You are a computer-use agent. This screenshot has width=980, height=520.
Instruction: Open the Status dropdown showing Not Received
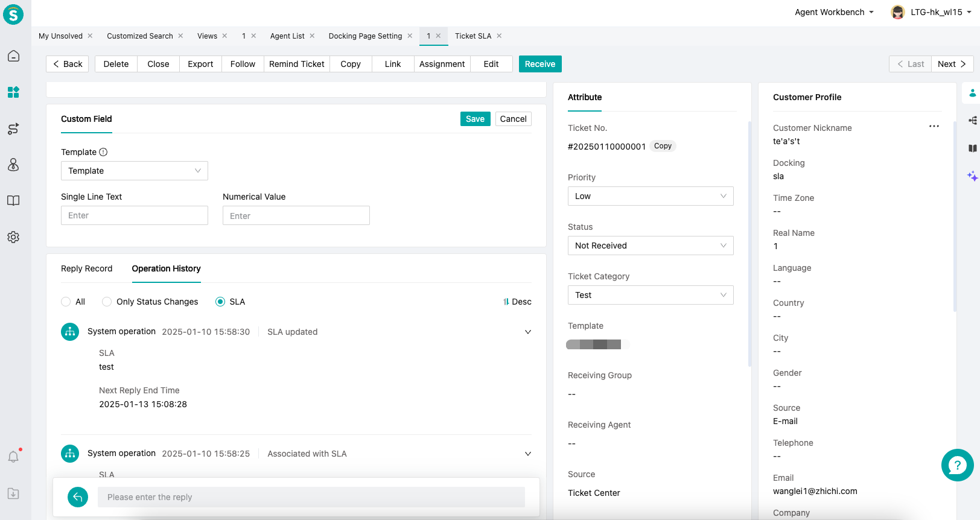pyautogui.click(x=651, y=246)
